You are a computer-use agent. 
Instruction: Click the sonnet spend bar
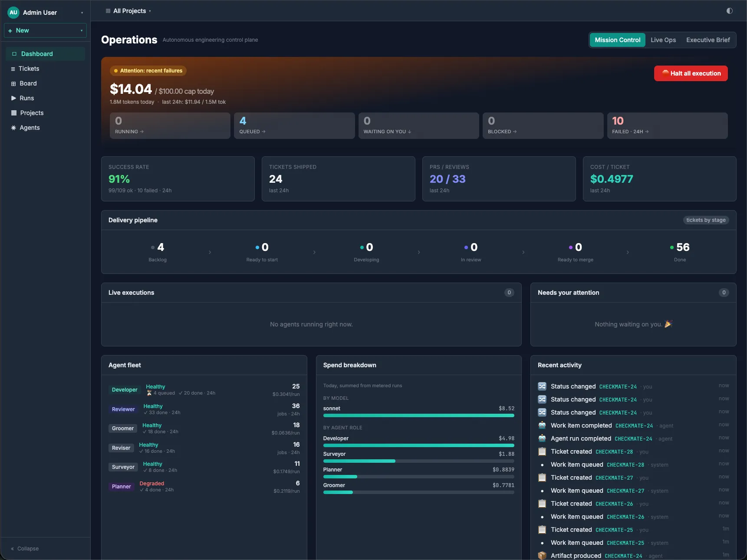[x=419, y=415]
